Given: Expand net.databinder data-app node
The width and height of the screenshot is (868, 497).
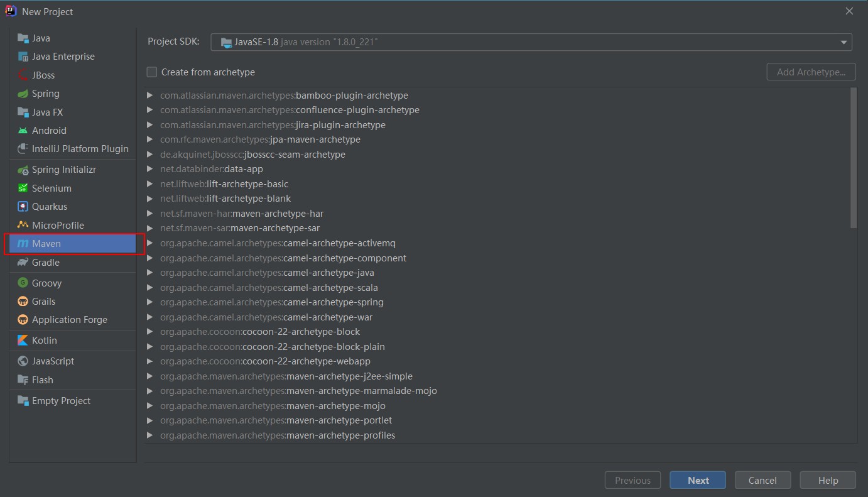Looking at the screenshot, I should (150, 169).
